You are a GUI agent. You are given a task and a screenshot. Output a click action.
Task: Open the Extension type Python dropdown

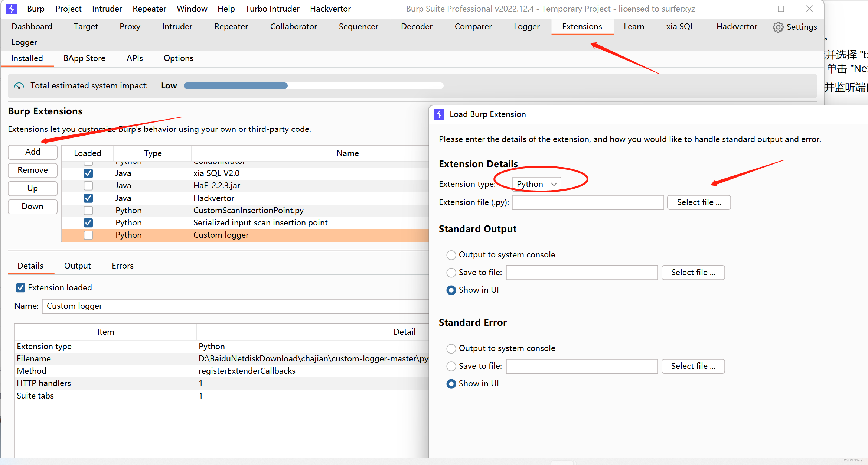(x=536, y=184)
